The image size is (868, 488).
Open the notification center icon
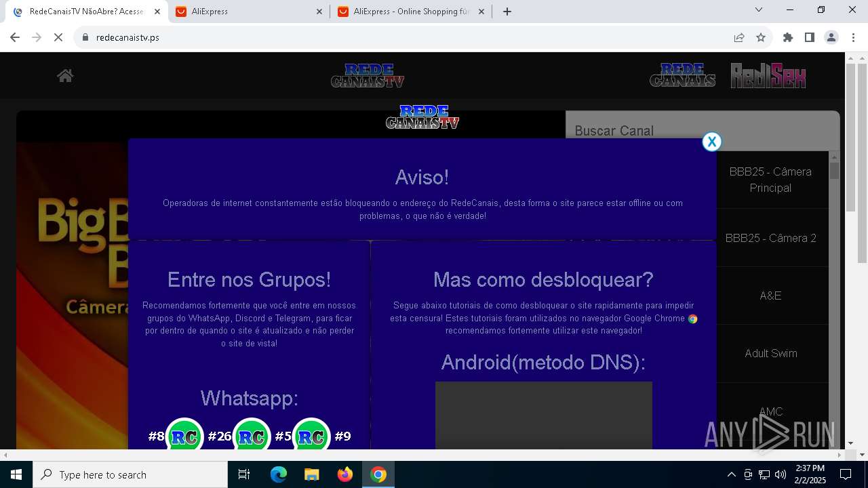tap(846, 474)
